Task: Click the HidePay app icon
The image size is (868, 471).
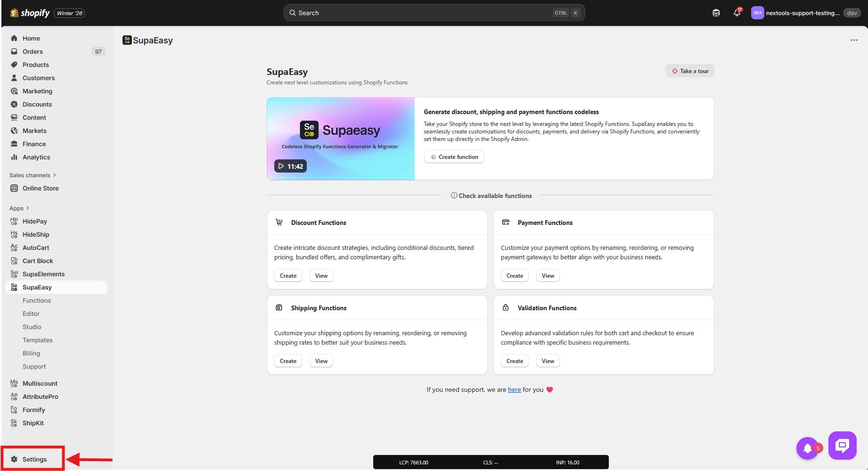Action: point(14,221)
